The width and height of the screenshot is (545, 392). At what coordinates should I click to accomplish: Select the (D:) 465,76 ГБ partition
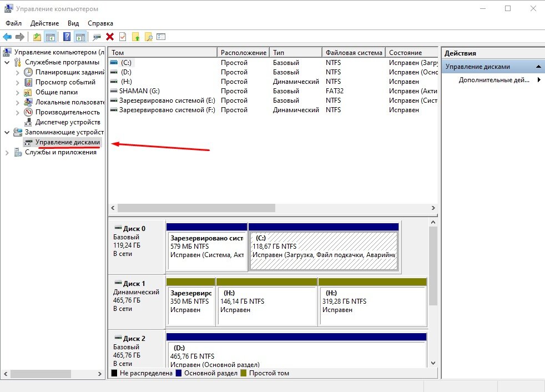(x=296, y=350)
